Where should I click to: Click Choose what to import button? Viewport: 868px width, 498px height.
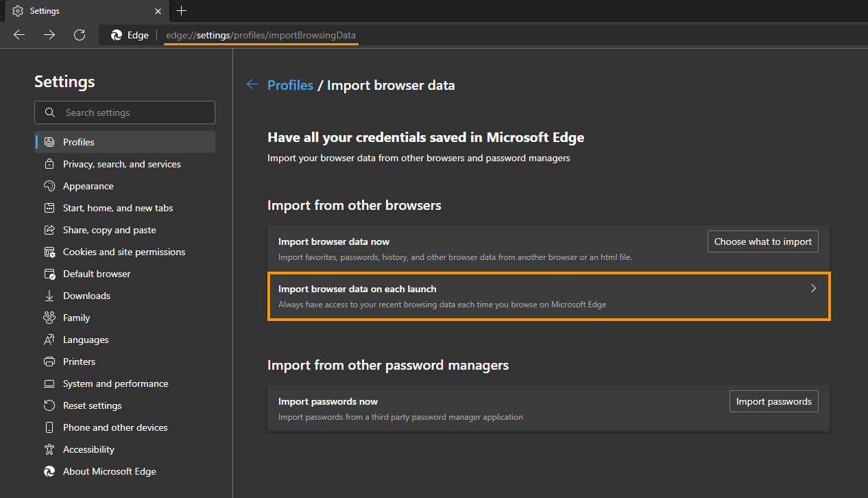coord(763,241)
